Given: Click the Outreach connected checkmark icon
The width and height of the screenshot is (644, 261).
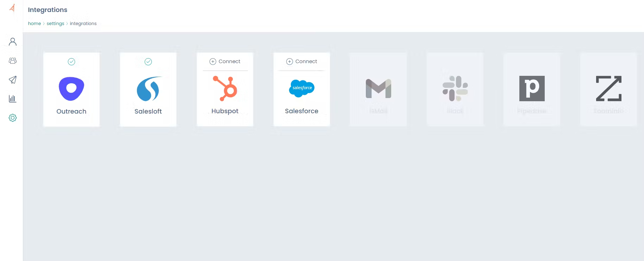Looking at the screenshot, I should tap(71, 62).
